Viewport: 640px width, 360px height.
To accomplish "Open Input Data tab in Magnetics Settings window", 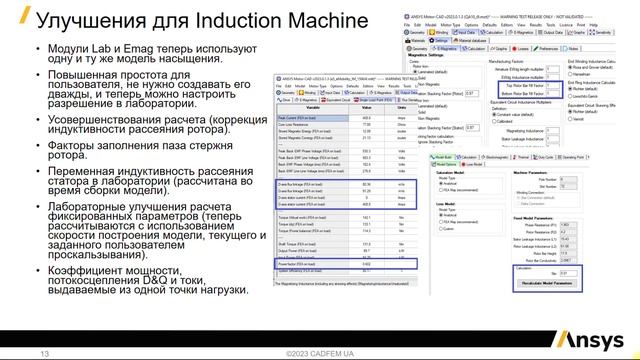I will click(x=464, y=32).
